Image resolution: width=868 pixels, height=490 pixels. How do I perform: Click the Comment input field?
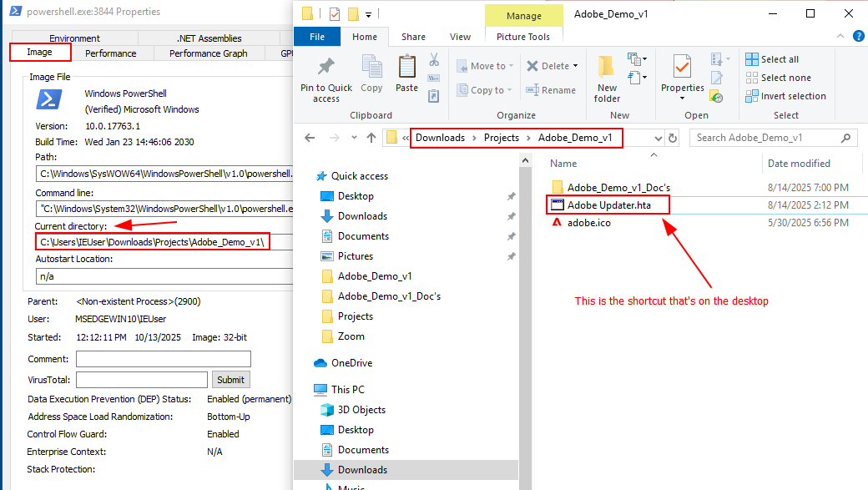click(x=164, y=359)
